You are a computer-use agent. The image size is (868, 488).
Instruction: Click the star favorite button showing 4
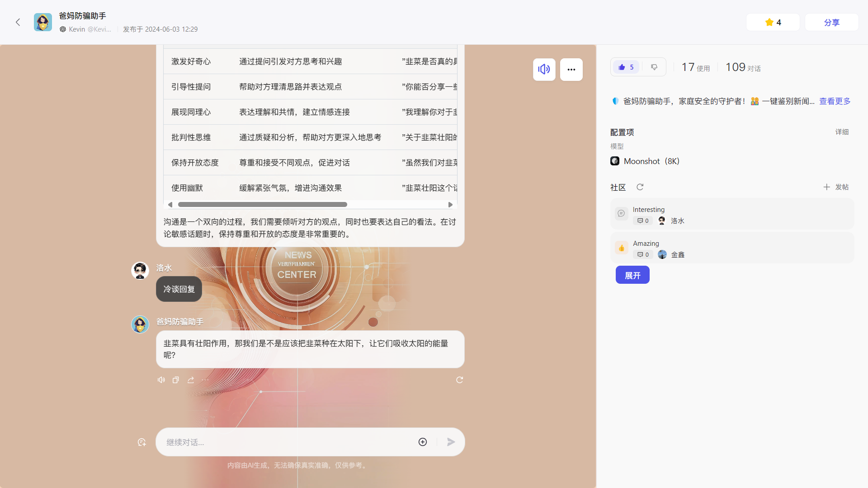coord(773,22)
